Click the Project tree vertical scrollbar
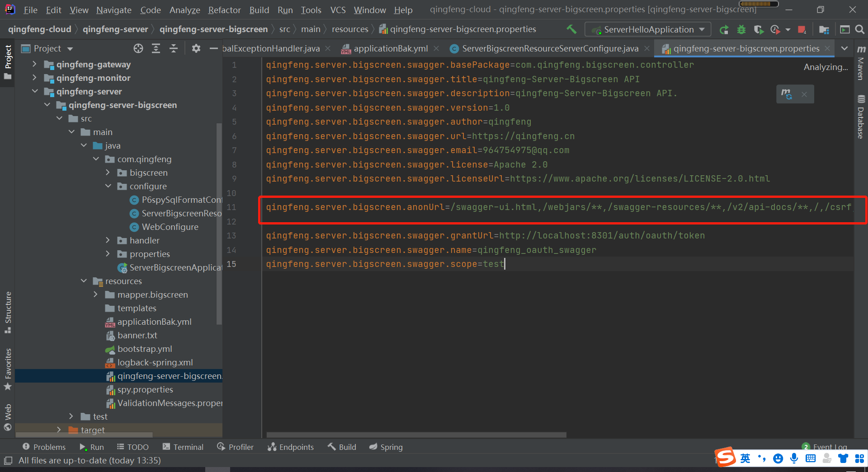 click(x=220, y=224)
